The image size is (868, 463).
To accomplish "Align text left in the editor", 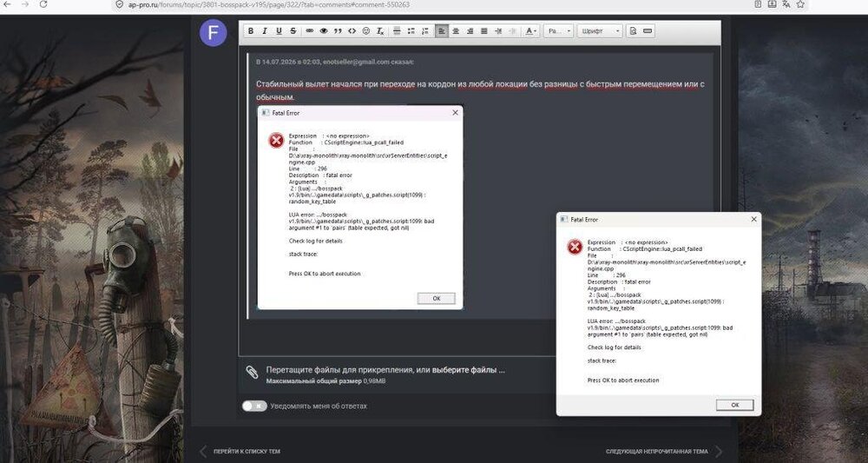I will [x=442, y=31].
